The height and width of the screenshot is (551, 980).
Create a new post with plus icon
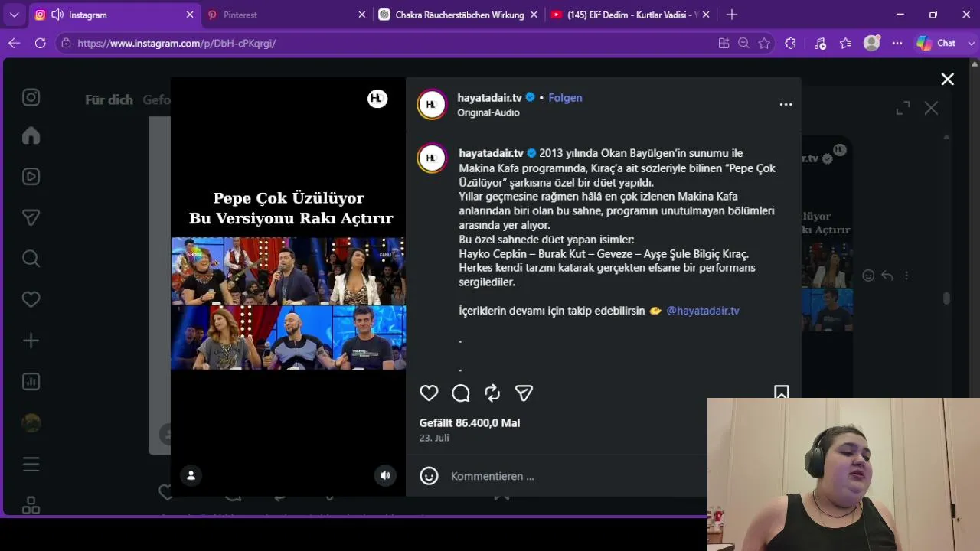pos(31,341)
